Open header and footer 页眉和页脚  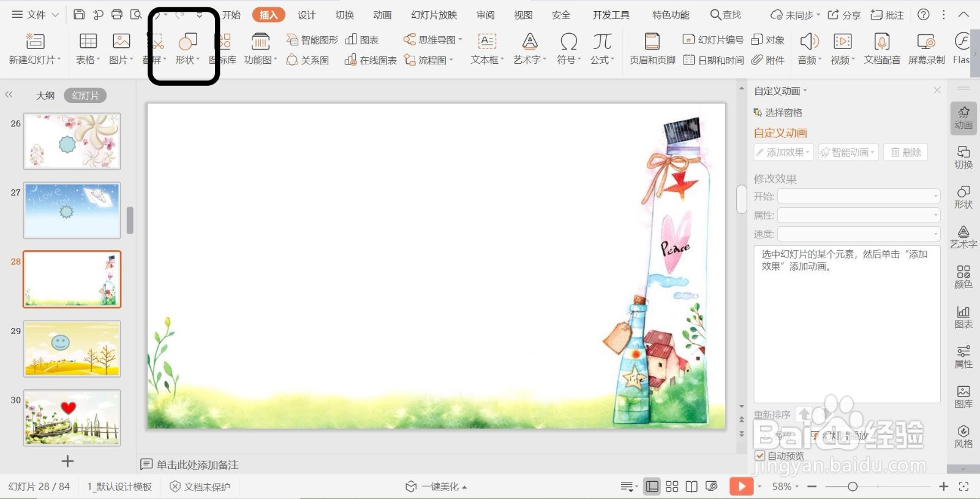pos(652,49)
